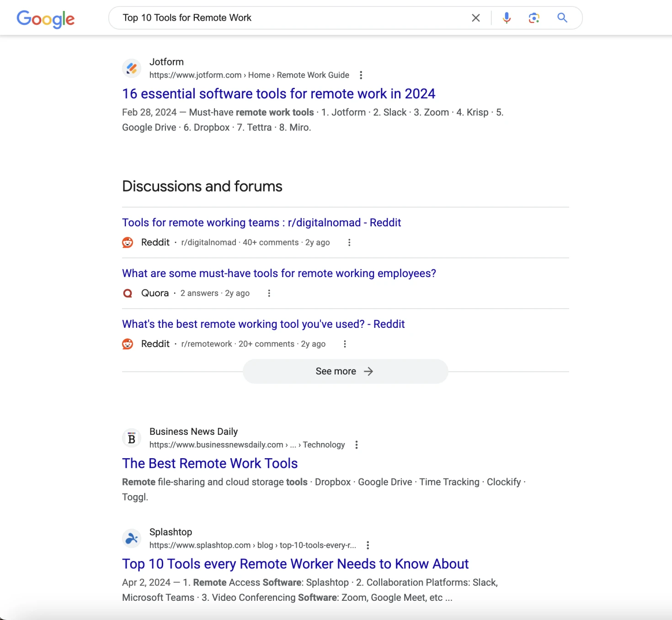672x620 pixels.
Task: Open '16 essential software tools for remote work' link
Action: click(278, 94)
